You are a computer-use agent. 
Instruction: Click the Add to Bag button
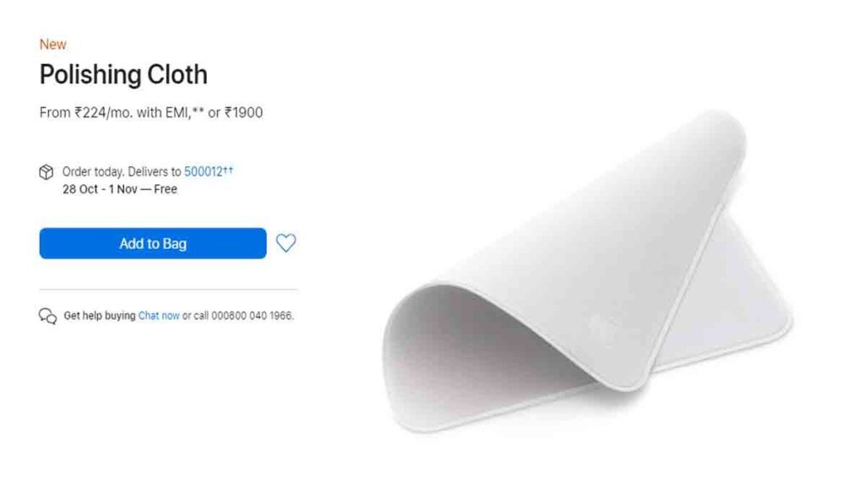click(153, 243)
